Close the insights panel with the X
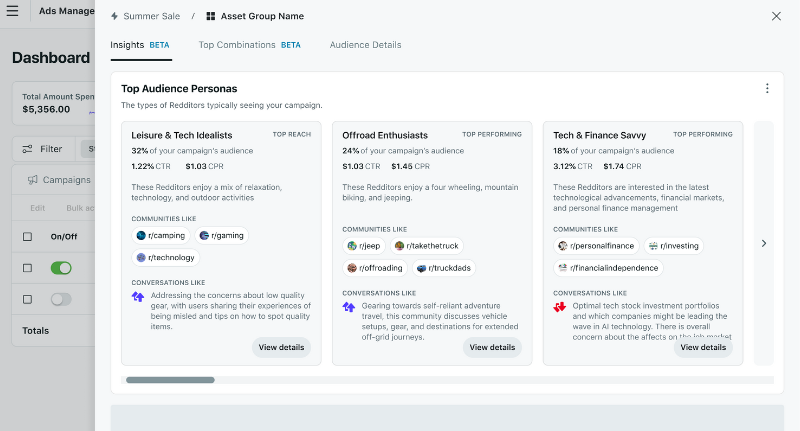Viewport: 800px width, 431px height. (x=777, y=16)
